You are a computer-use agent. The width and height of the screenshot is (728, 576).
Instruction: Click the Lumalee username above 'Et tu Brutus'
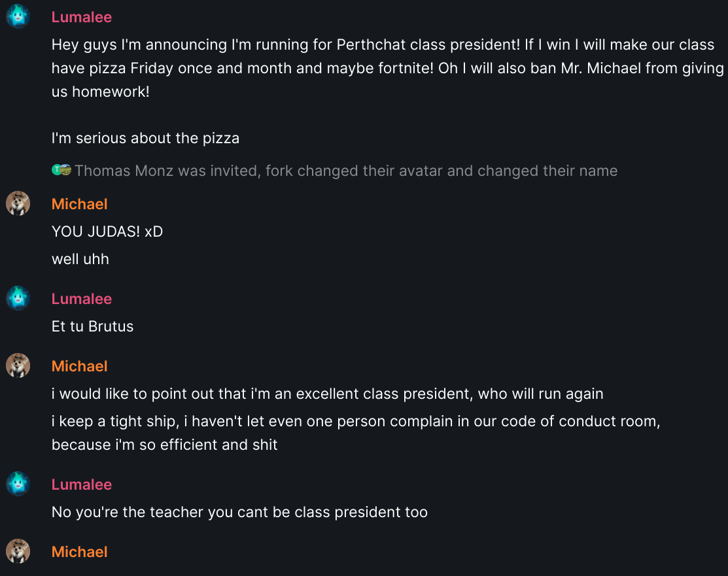click(x=82, y=299)
